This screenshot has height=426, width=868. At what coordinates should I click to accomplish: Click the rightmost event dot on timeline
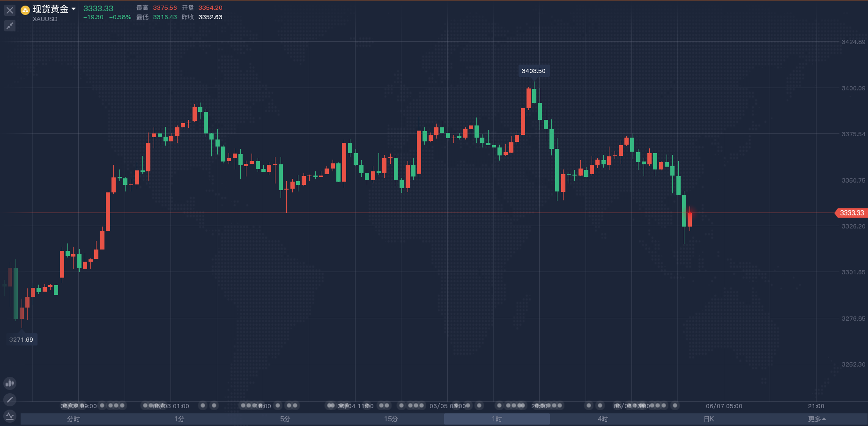(x=675, y=405)
